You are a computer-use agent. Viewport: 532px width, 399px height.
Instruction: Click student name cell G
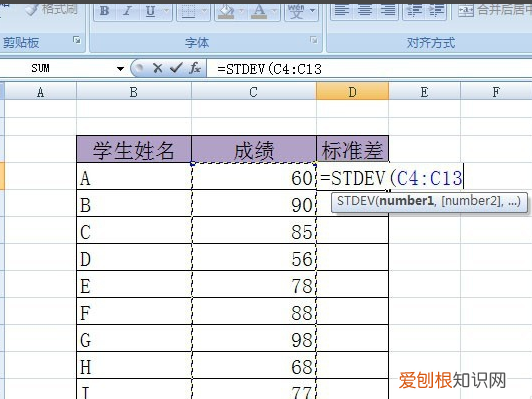[134, 338]
